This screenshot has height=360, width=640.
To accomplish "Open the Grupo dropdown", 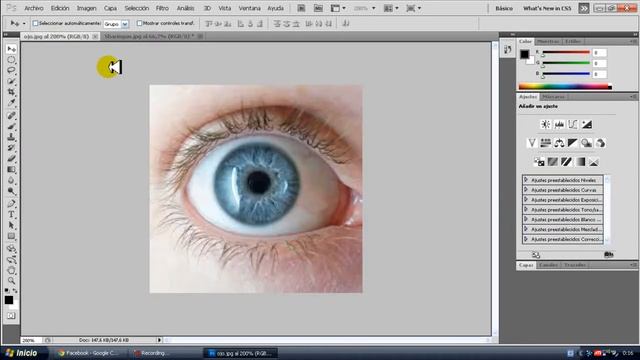I will click(116, 24).
